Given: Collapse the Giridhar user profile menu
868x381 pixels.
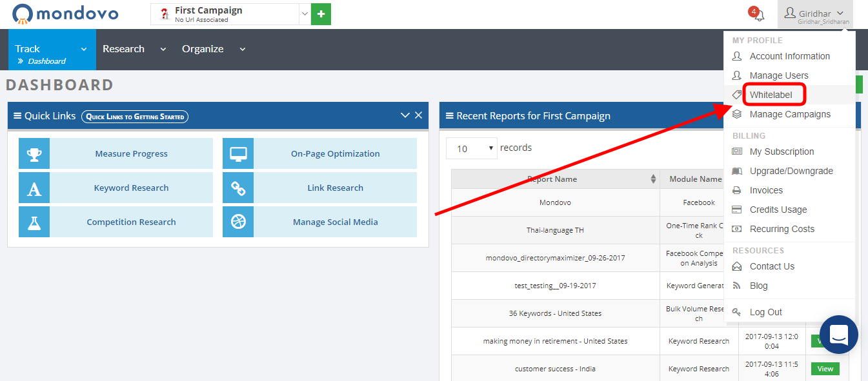Looking at the screenshot, I should 815,14.
